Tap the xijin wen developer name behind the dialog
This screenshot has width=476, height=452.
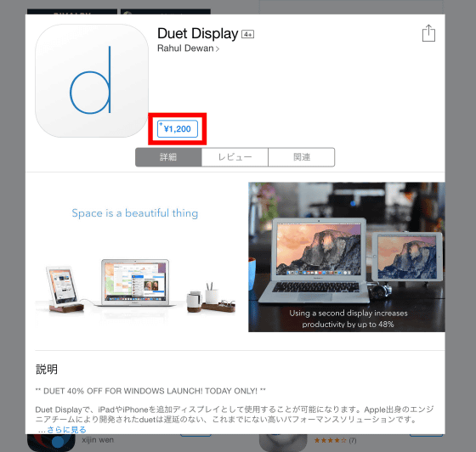pos(98,440)
